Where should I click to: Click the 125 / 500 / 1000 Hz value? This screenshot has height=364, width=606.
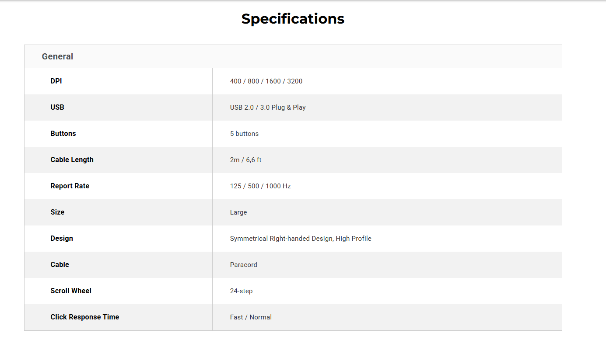pos(260,186)
